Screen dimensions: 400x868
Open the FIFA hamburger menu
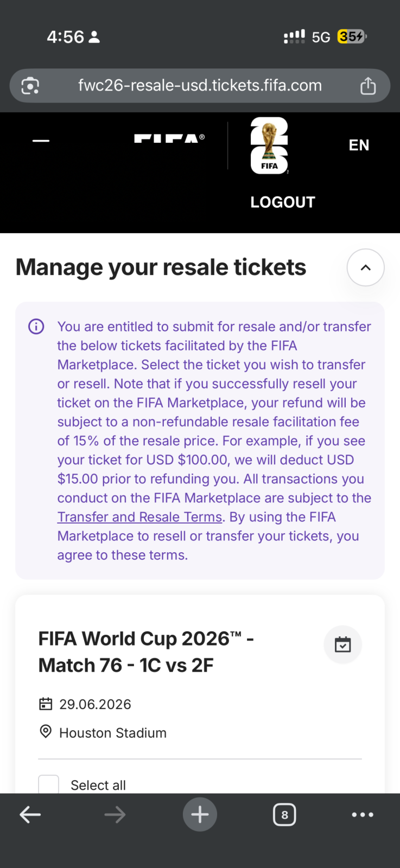pos(41,141)
